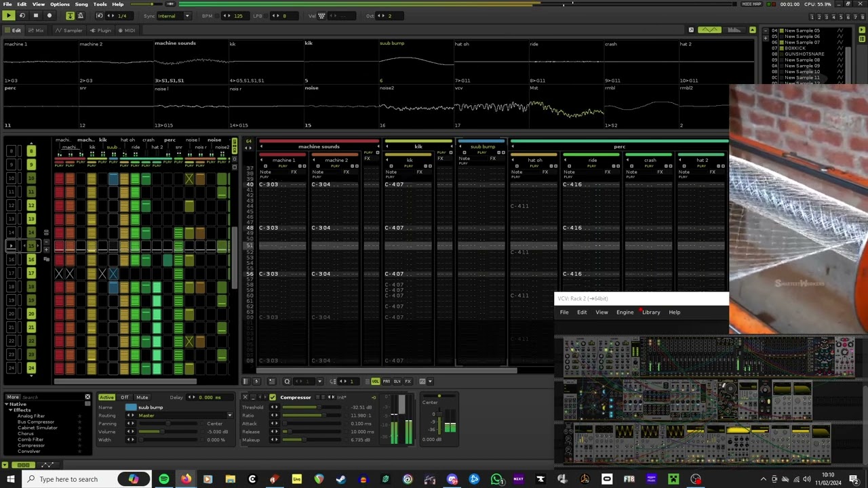Toggle block loop button next to 1/4
The image size is (868, 488).
point(100,16)
